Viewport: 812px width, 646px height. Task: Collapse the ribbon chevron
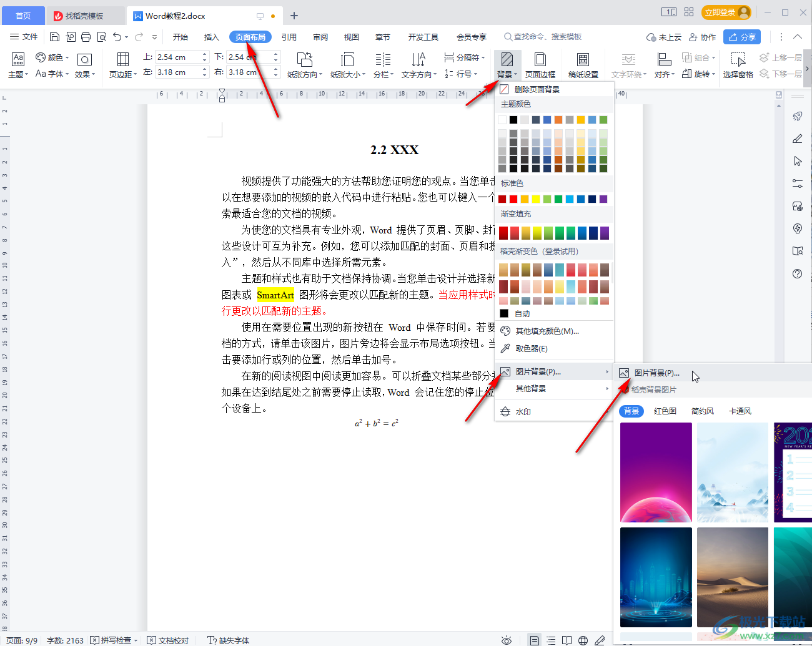click(798, 37)
